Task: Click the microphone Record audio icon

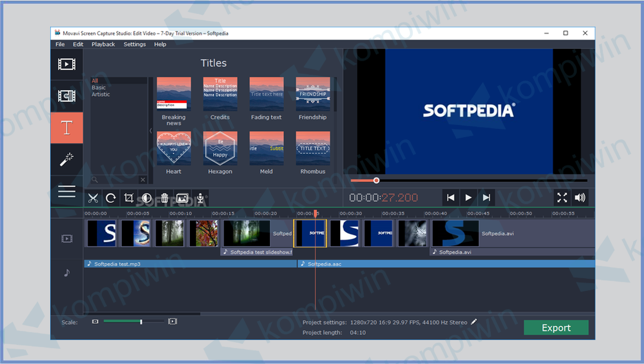Action: pyautogui.click(x=200, y=198)
